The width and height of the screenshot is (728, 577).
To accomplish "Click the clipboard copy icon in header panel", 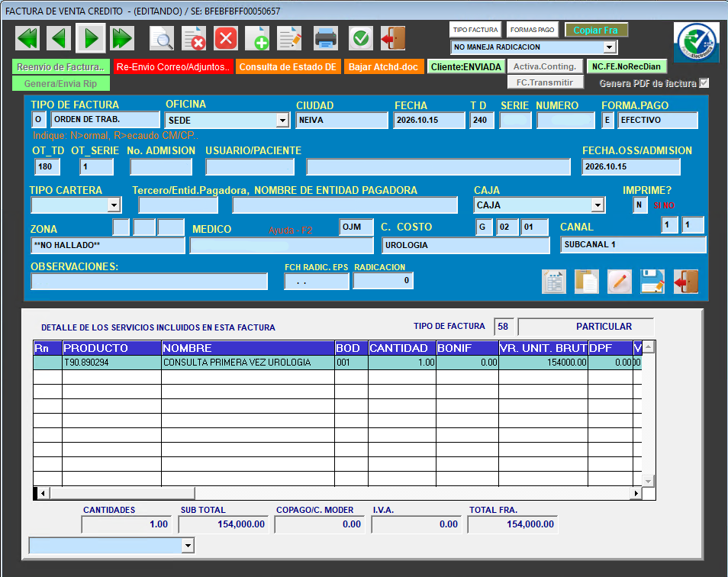I will [x=586, y=282].
